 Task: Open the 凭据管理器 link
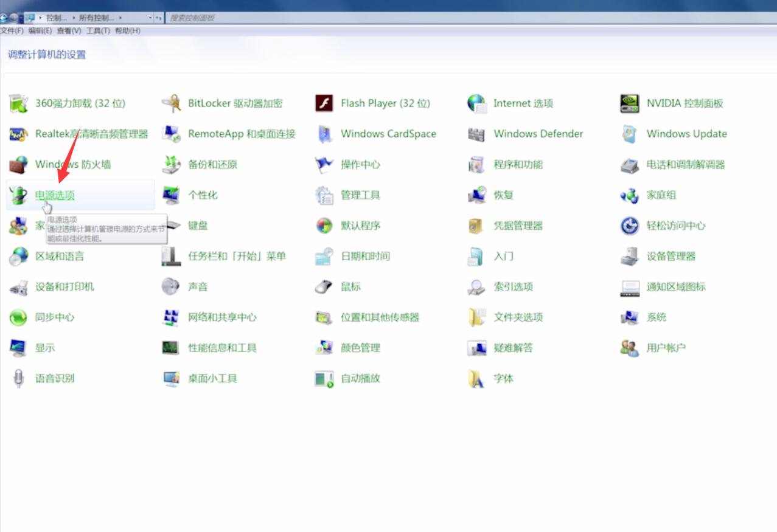tap(518, 226)
